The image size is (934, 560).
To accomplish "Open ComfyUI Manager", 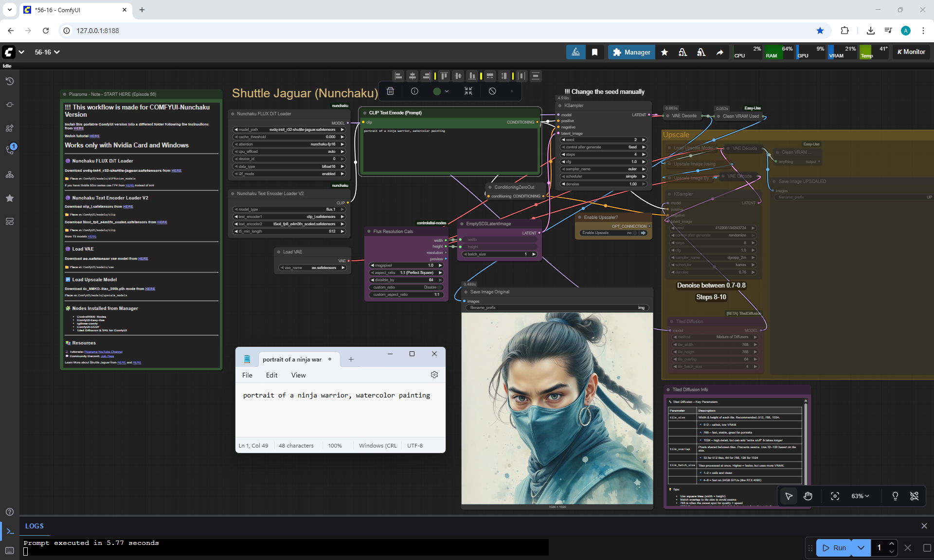I will coord(631,52).
